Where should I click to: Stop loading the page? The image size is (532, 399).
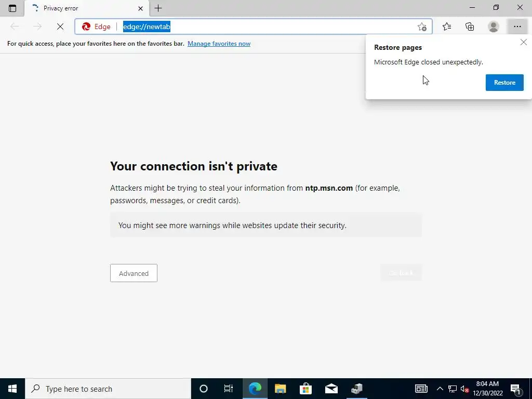pos(60,26)
